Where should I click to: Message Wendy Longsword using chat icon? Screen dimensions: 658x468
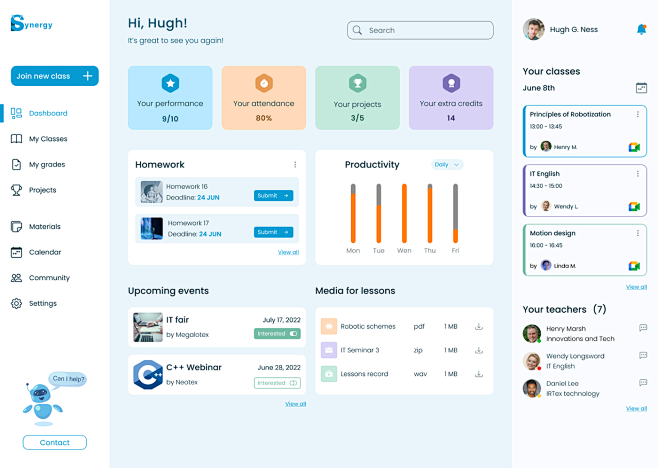(643, 356)
